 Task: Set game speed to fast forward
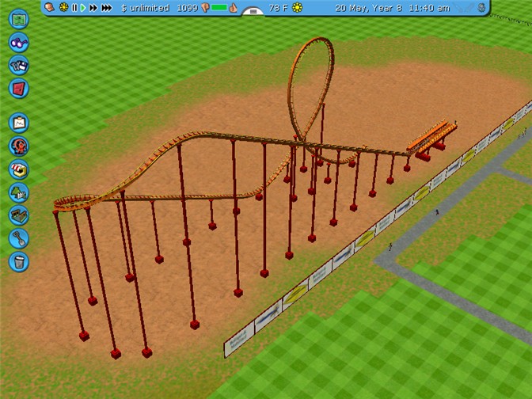coord(93,7)
